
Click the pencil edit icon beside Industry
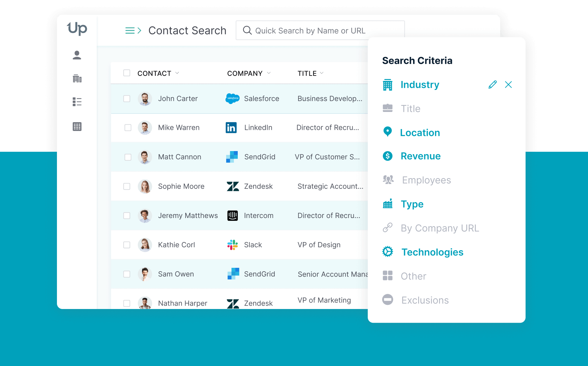click(492, 85)
